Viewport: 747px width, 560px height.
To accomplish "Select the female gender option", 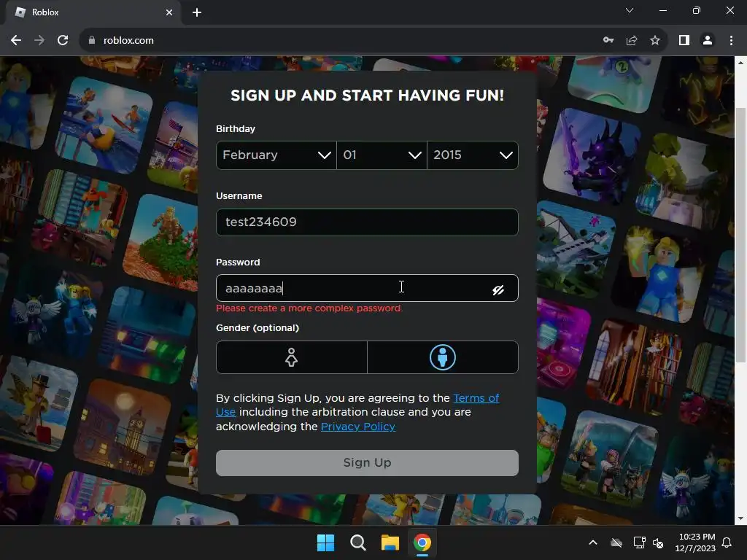I will [x=292, y=357].
